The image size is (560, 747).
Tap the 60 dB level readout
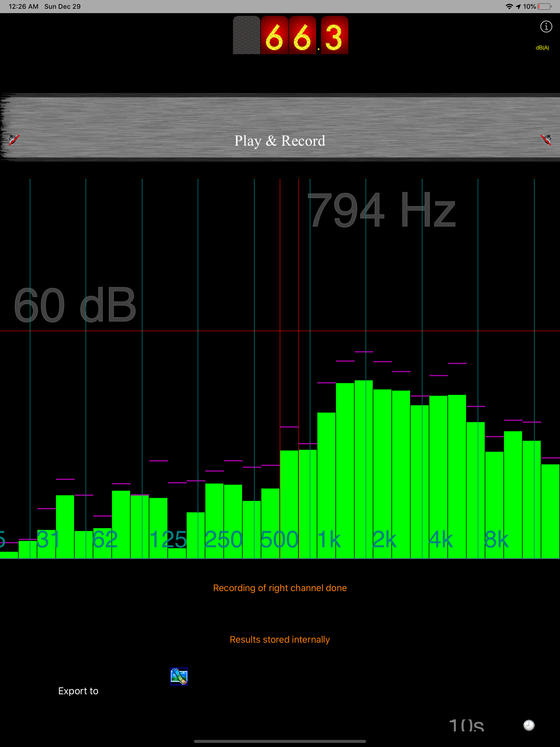click(x=75, y=305)
